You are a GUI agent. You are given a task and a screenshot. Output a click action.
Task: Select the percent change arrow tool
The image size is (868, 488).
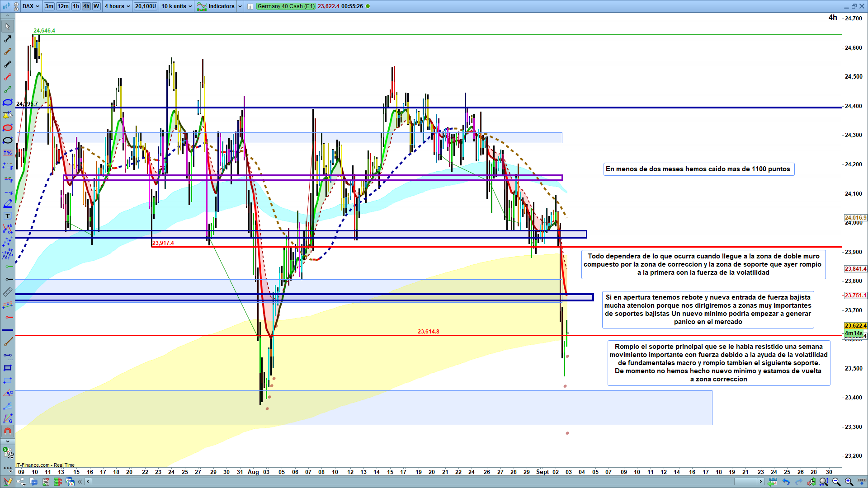pos(8,153)
